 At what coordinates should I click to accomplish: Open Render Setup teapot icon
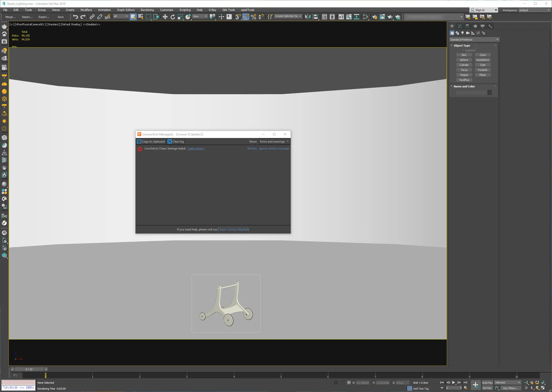375,17
